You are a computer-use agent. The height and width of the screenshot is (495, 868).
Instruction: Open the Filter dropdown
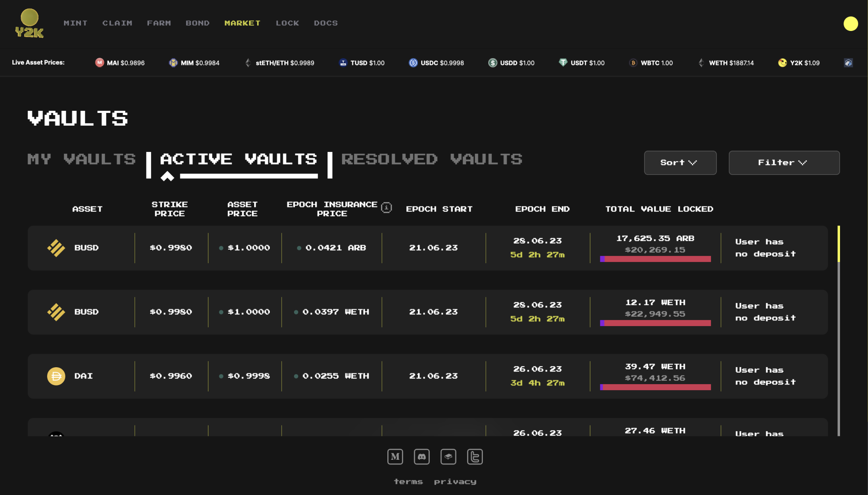pyautogui.click(x=784, y=163)
